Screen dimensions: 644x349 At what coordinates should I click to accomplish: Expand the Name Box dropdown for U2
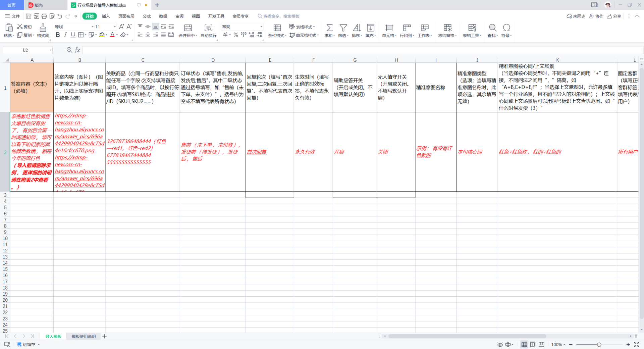click(51, 50)
